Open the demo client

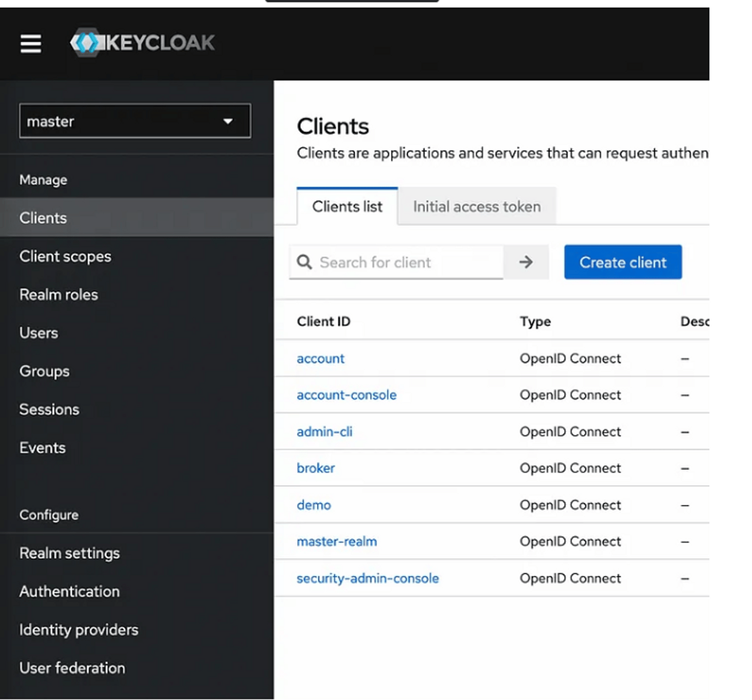click(314, 505)
